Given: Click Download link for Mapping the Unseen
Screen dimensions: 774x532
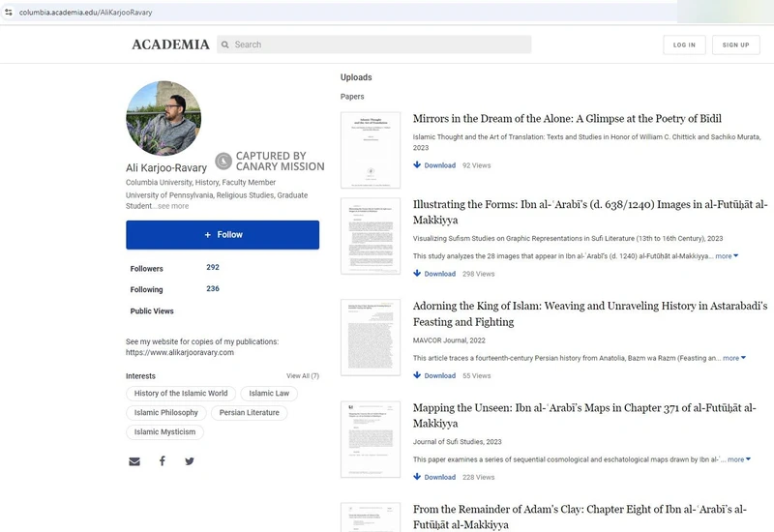Looking at the screenshot, I should (440, 477).
